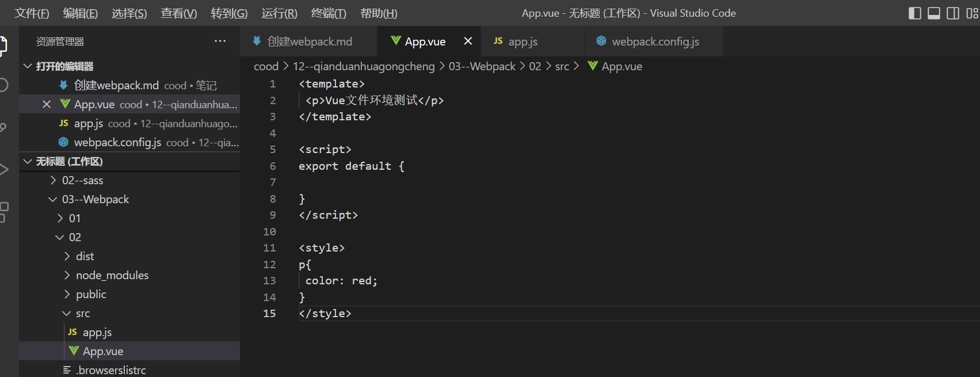Collapse the 无标题 (工作区) section
This screenshot has height=377, width=980.
[27, 161]
